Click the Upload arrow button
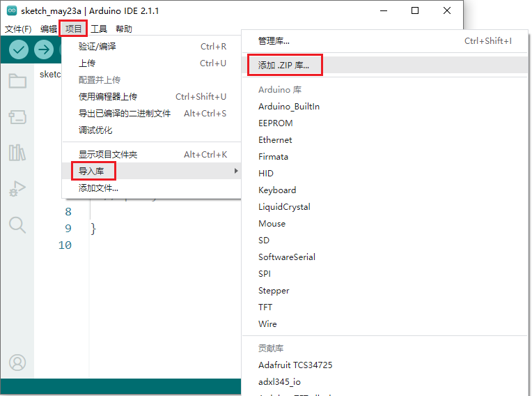The width and height of the screenshot is (532, 396). tap(44, 49)
